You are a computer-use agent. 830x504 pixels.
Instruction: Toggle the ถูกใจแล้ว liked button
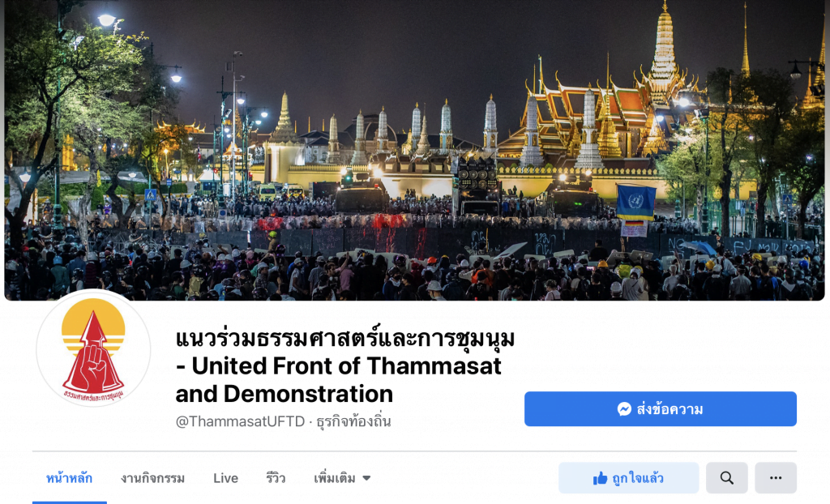[628, 478]
